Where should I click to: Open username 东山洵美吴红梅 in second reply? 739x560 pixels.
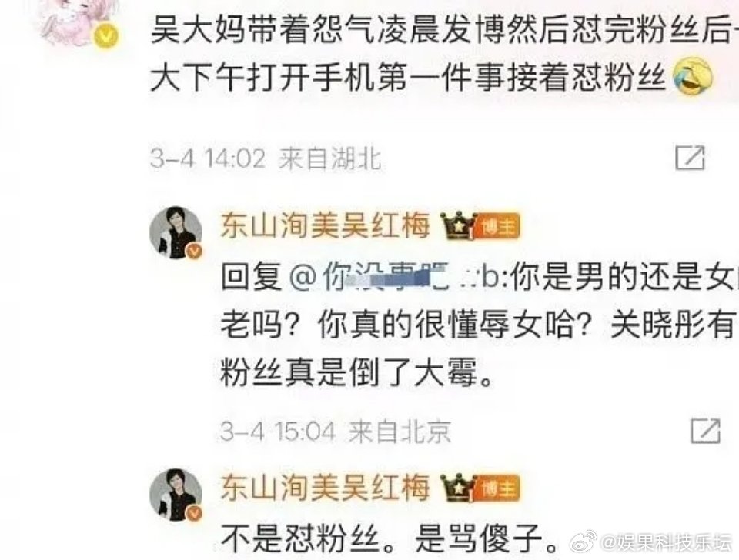click(325, 487)
